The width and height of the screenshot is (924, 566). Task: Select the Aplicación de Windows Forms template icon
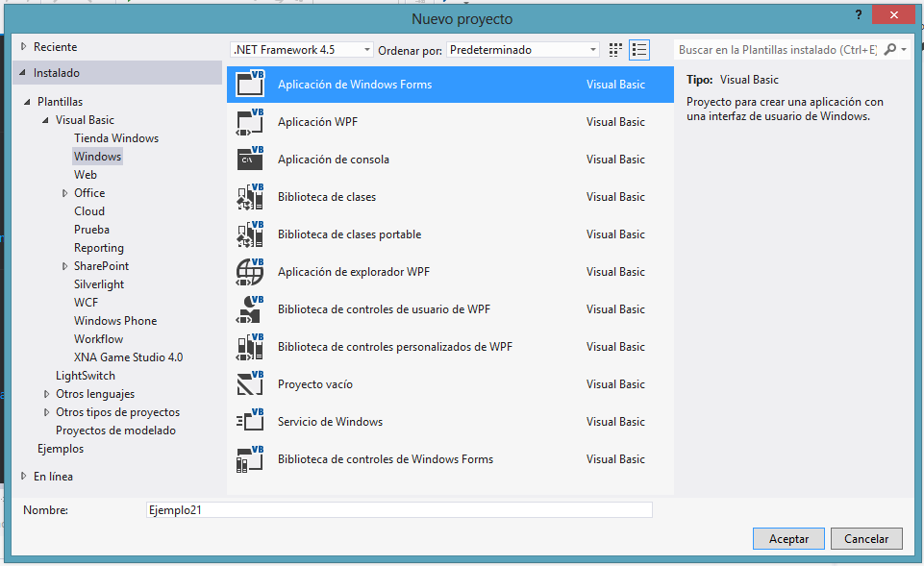click(250, 84)
